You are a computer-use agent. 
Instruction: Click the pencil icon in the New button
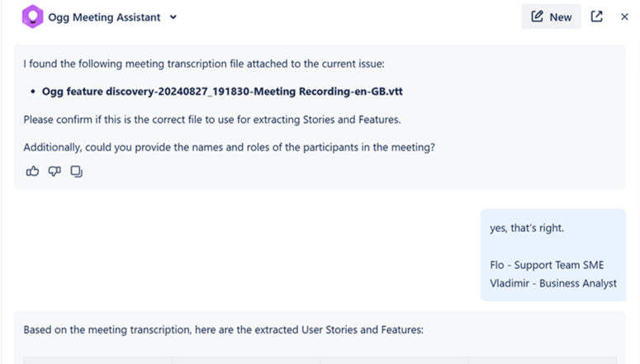[538, 17]
